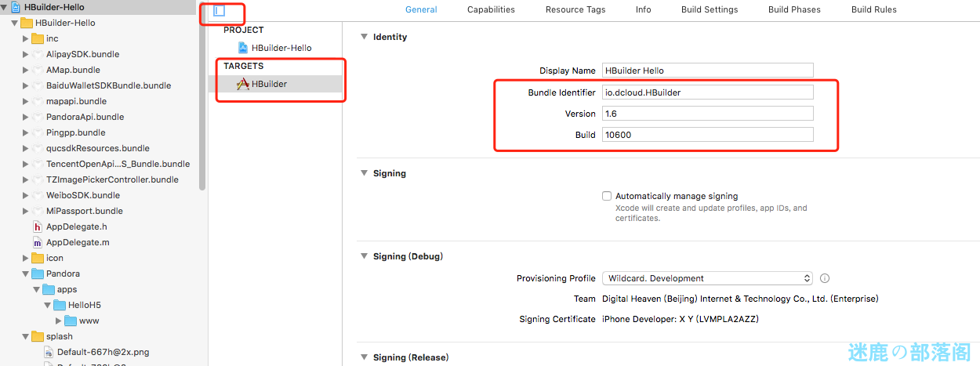This screenshot has width=980, height=366.
Task: Show info for the Provisioning Profile
Action: coord(825,278)
